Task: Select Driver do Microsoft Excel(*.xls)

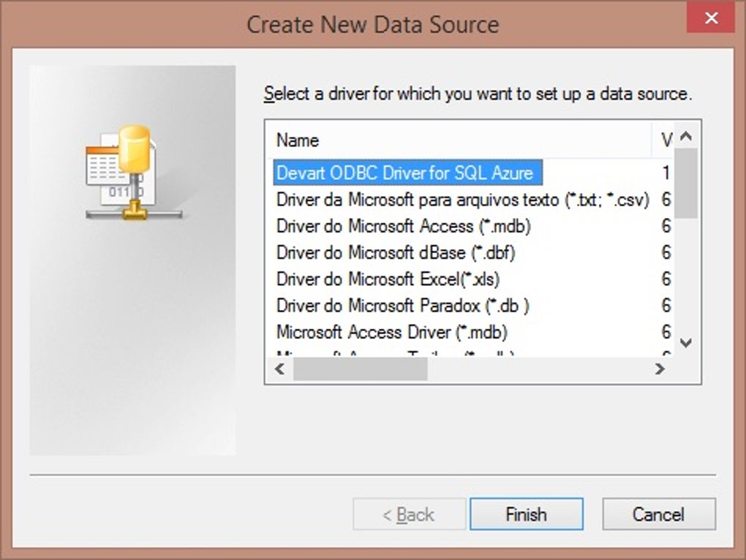Action: [x=388, y=279]
